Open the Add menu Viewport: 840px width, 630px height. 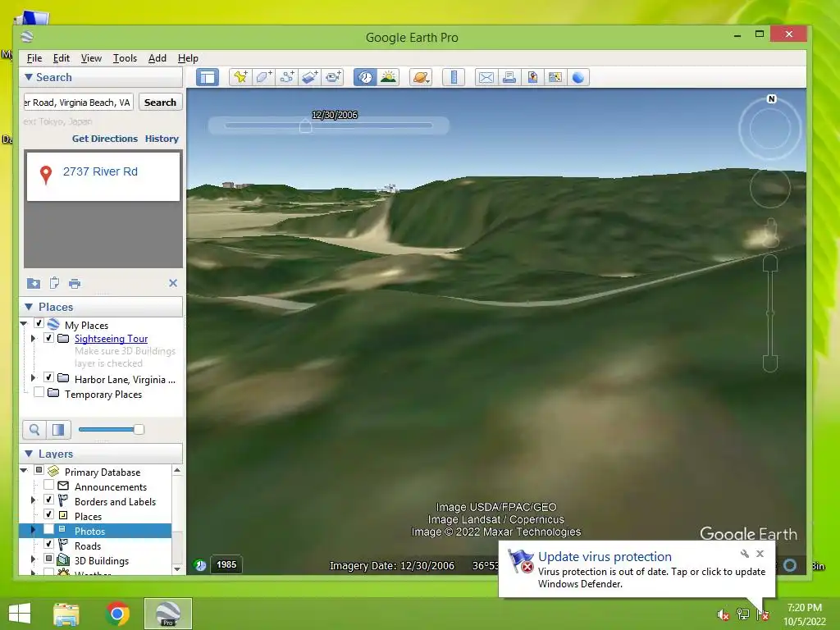157,58
